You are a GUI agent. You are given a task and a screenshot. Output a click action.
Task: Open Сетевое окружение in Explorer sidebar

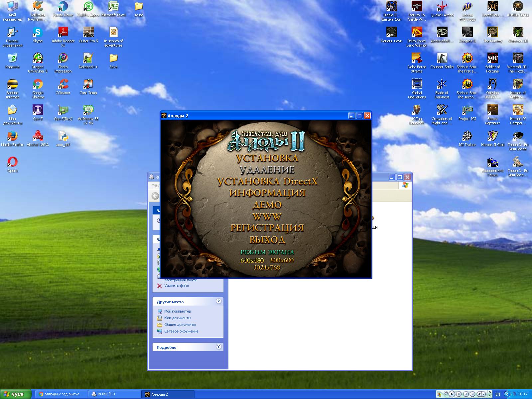(x=181, y=331)
